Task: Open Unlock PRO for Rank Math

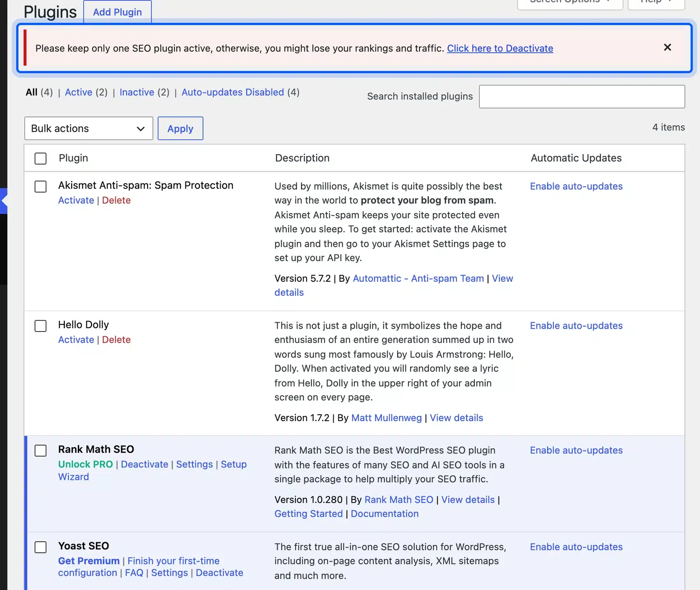Action: tap(86, 464)
